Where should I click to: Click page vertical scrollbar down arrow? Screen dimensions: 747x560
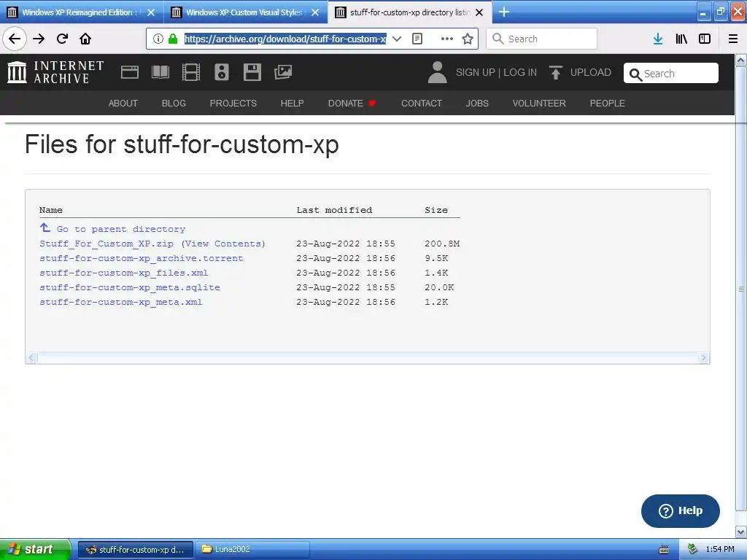741,532
